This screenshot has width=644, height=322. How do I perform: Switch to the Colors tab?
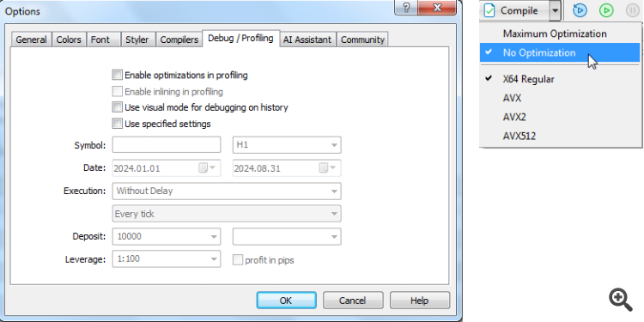click(69, 39)
